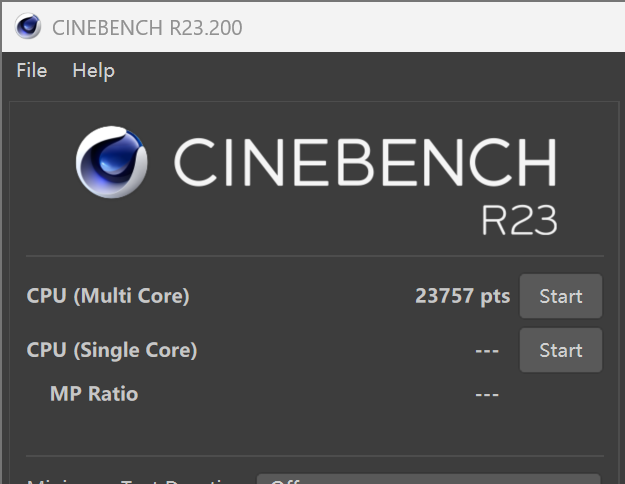625x484 pixels.
Task: Click the MP Ratio label
Action: pos(94,394)
